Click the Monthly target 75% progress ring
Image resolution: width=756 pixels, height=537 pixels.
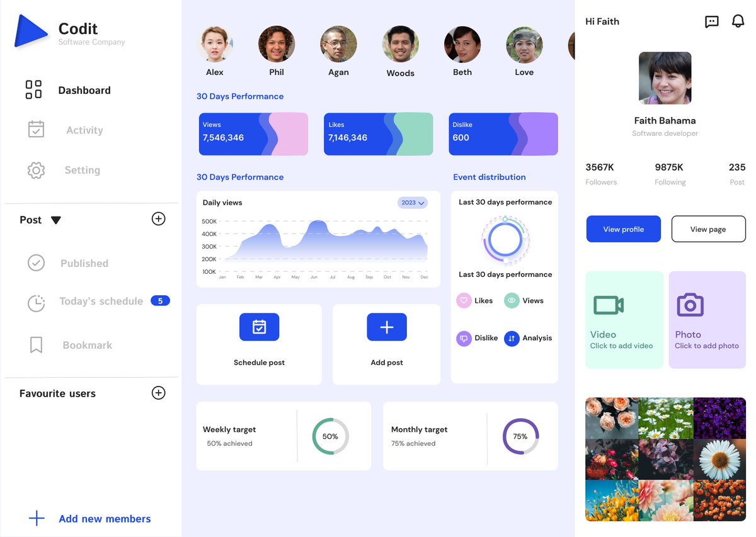[x=520, y=436]
